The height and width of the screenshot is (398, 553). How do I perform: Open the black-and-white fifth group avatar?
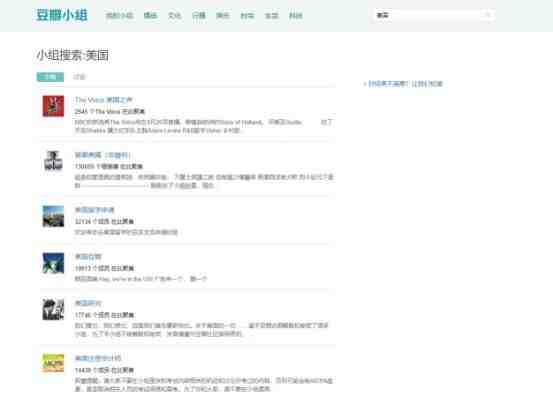click(x=53, y=309)
